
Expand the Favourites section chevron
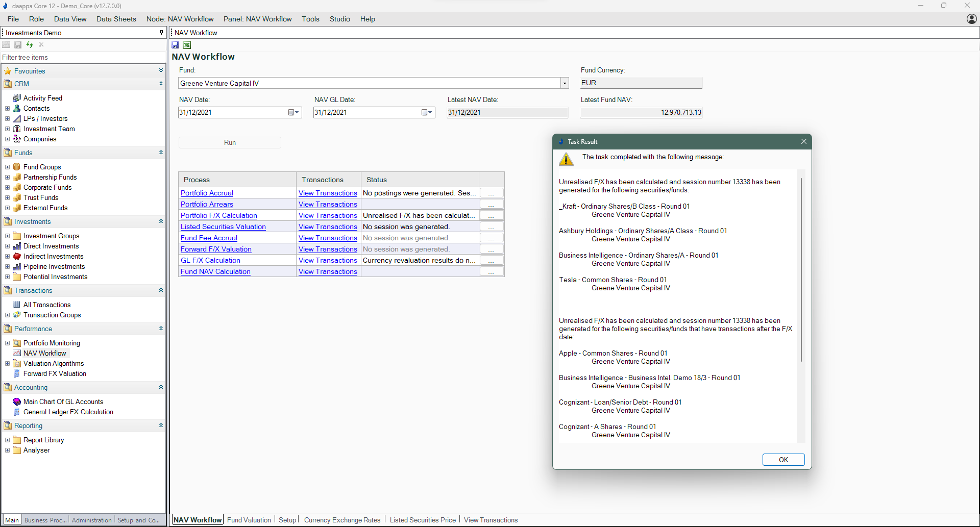[x=161, y=70]
